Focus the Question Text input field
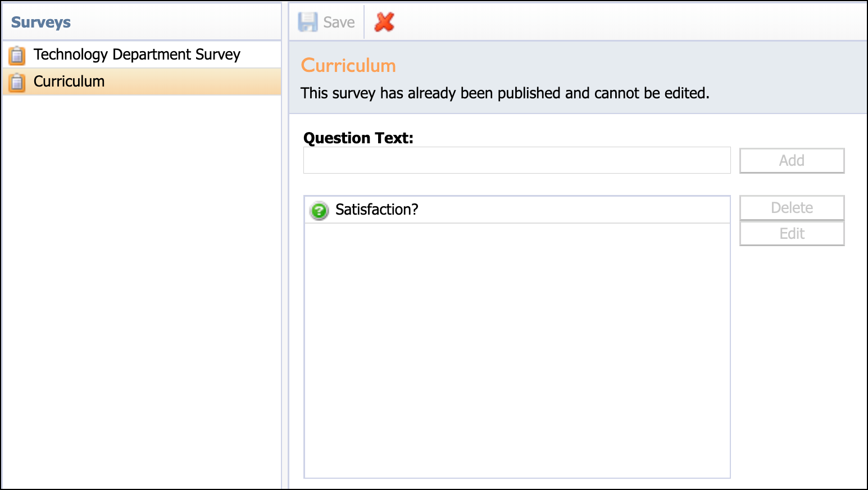This screenshot has width=868, height=490. tap(517, 160)
